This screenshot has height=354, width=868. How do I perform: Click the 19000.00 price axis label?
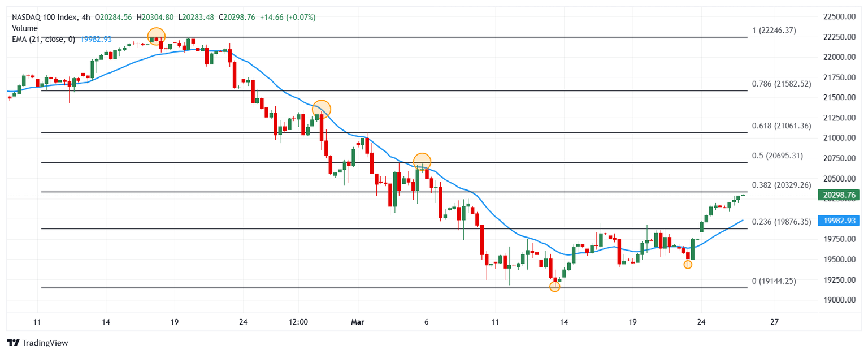[840, 300]
